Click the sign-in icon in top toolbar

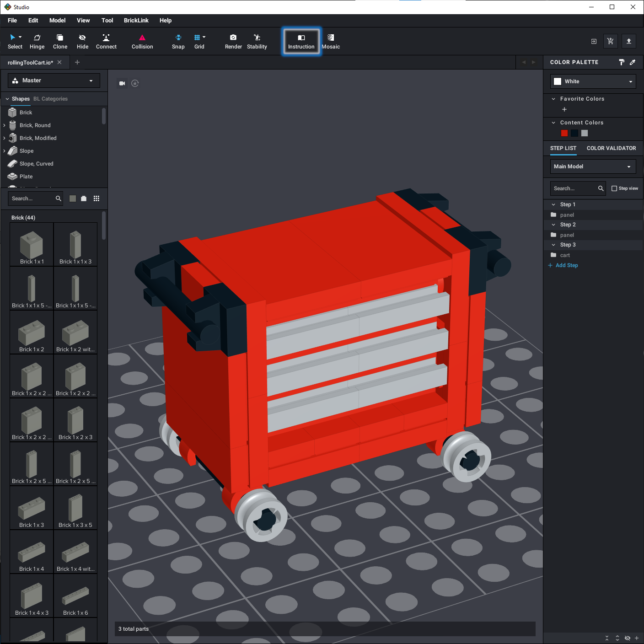(594, 41)
